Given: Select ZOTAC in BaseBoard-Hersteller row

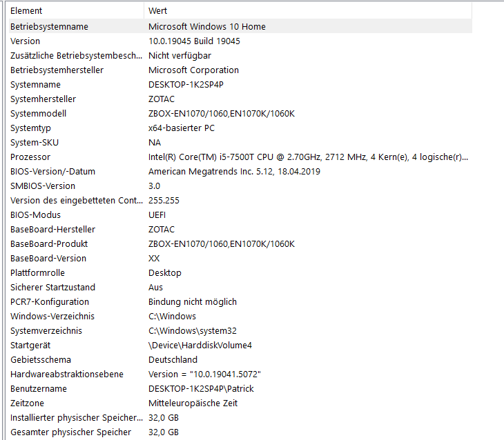Looking at the screenshot, I should click(x=162, y=229).
